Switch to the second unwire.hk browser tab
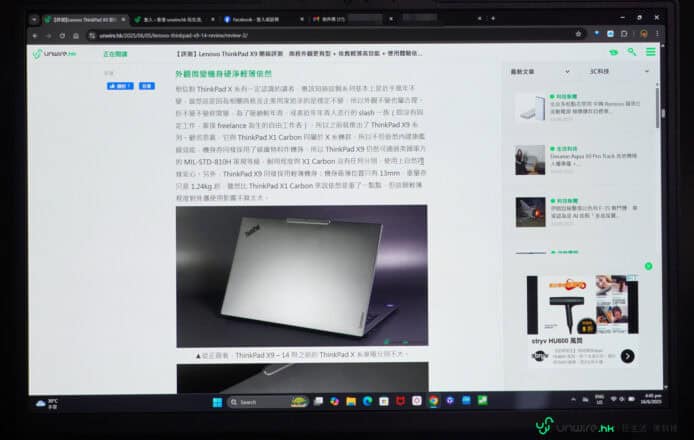This screenshot has height=440, width=694. click(174, 19)
